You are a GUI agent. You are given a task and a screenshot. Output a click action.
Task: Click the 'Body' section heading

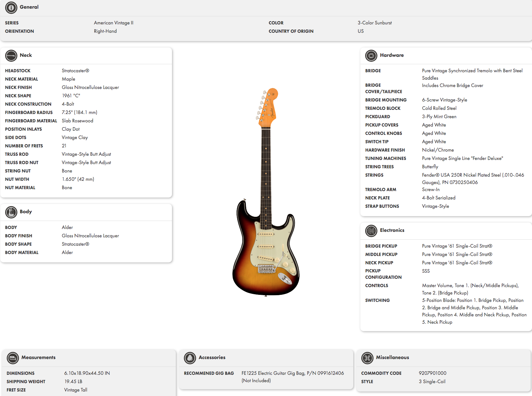click(x=26, y=212)
